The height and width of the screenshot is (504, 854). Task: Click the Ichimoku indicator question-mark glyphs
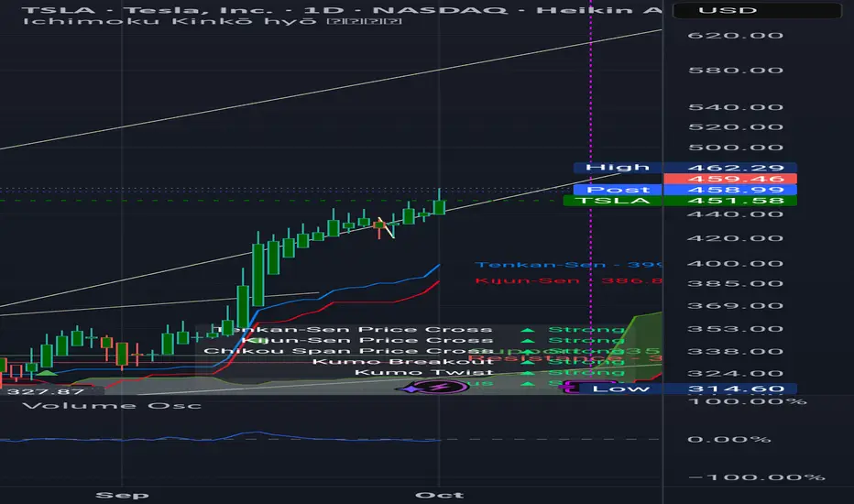point(365,21)
